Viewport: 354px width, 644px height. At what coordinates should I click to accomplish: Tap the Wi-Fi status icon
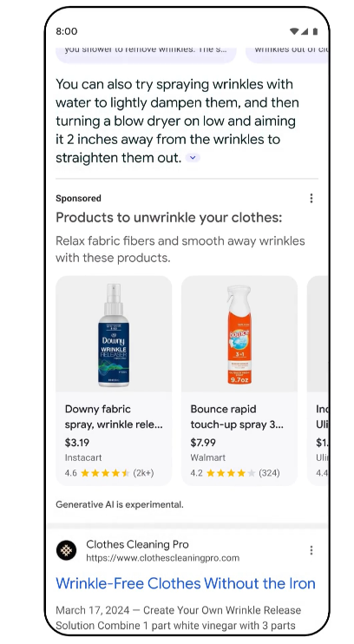click(x=294, y=31)
